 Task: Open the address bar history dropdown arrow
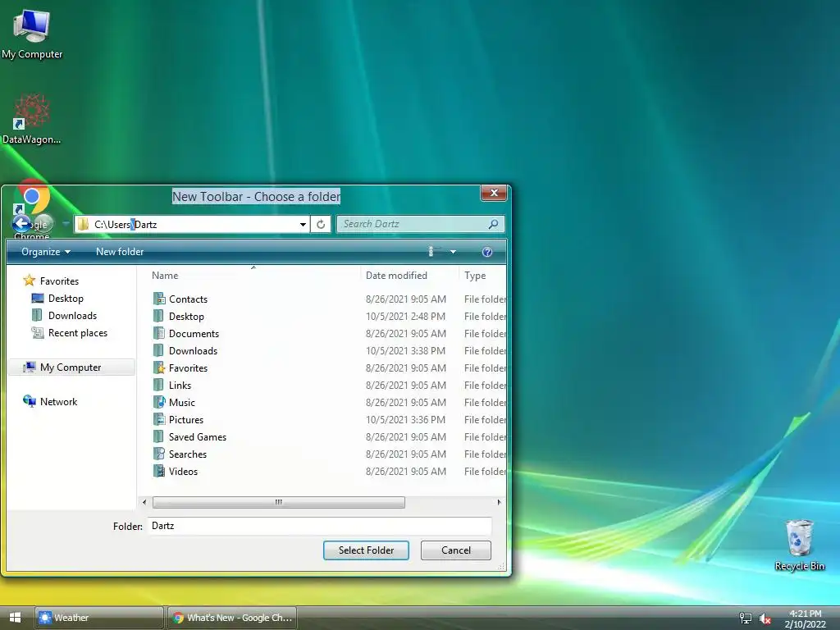point(303,225)
